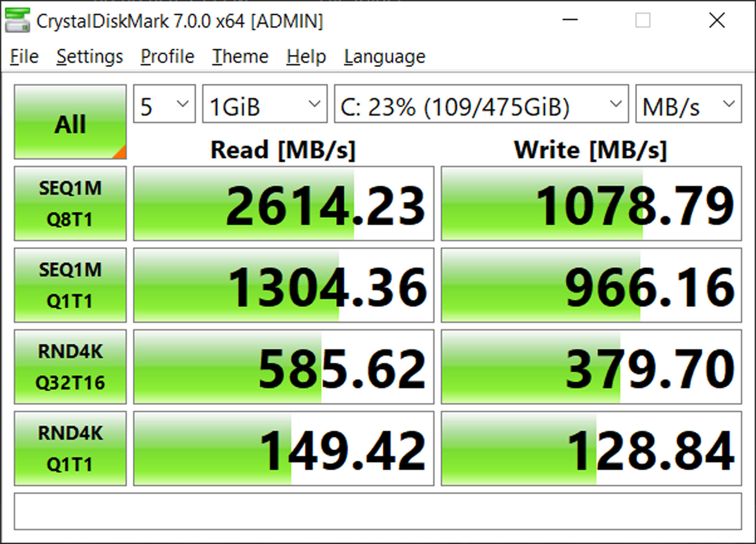This screenshot has height=544, width=756.
Task: Run the RND4K Q1T1 test
Action: [x=70, y=448]
